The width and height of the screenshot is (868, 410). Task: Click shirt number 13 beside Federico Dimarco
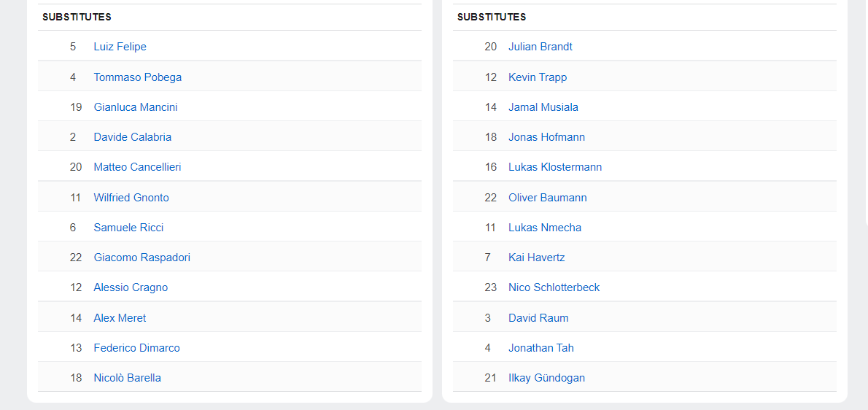(x=76, y=348)
